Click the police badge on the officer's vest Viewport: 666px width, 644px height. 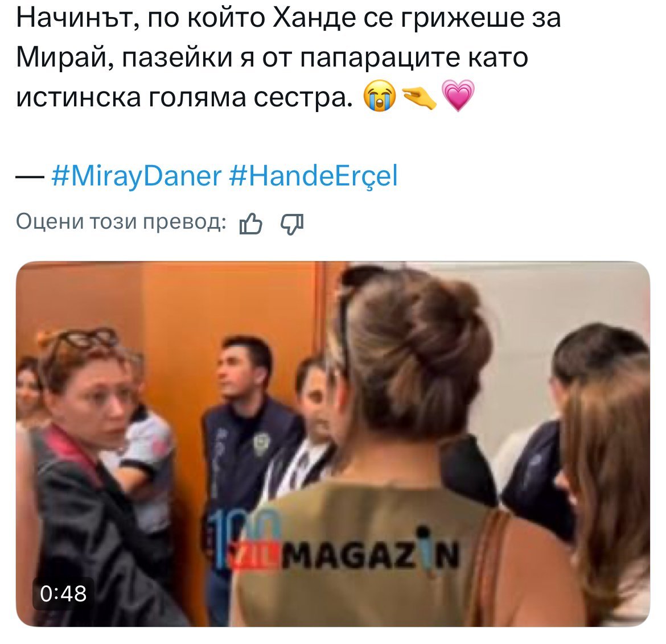[261, 444]
